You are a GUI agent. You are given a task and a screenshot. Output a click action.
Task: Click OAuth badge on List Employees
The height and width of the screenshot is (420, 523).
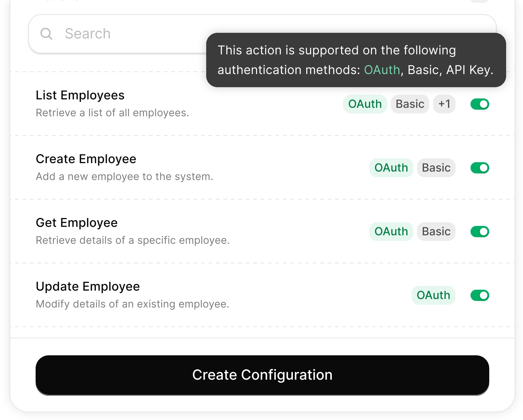[x=365, y=104]
